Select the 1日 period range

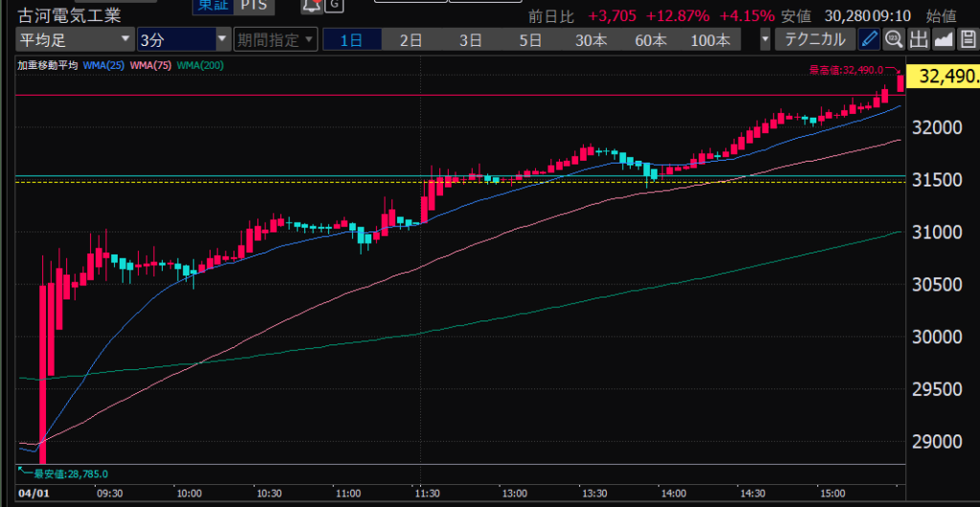click(351, 39)
